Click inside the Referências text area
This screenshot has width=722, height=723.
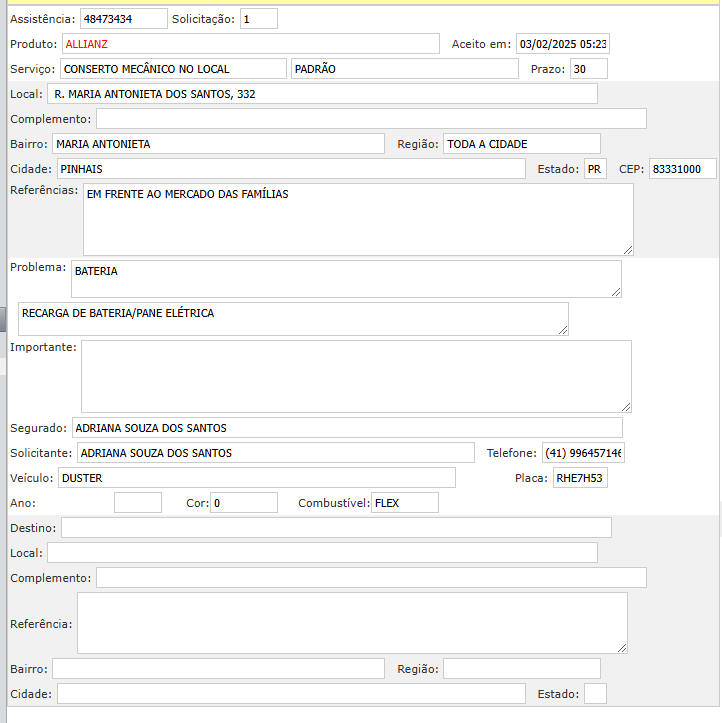point(357,219)
